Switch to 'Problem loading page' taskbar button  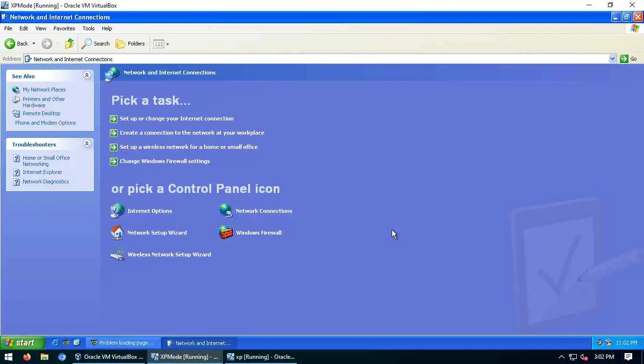(x=123, y=343)
